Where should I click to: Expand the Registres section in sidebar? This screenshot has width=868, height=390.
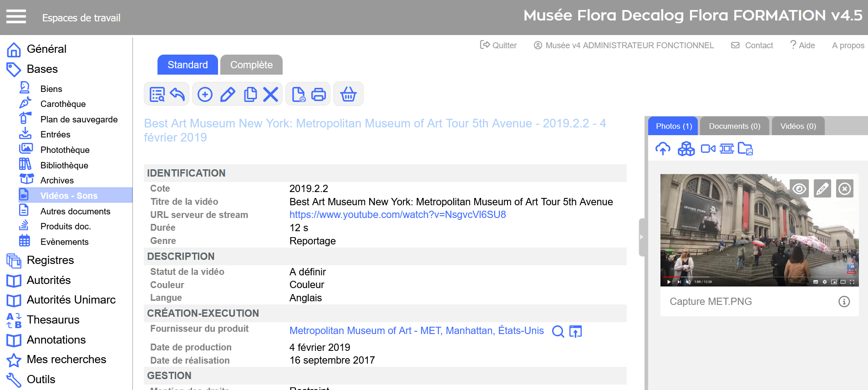50,260
